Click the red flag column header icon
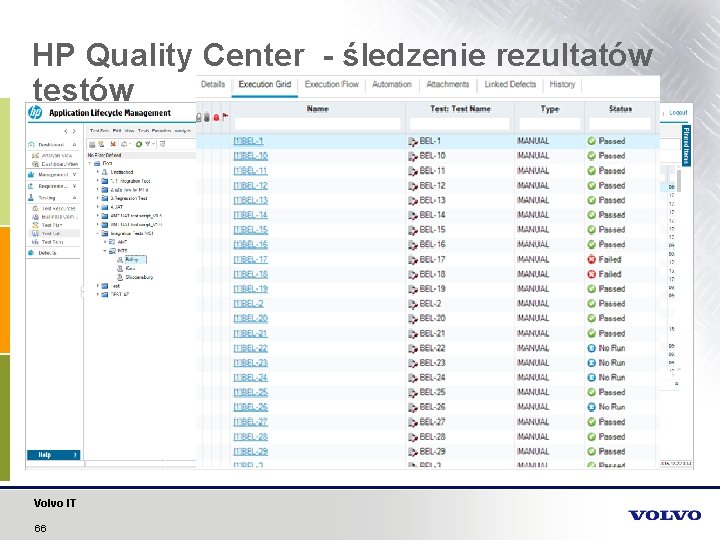 pos(225,117)
